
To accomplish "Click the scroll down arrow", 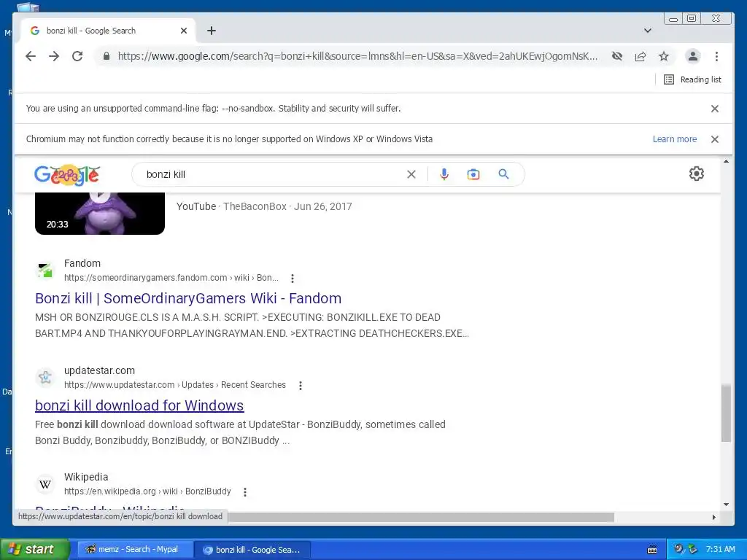I will tap(726, 505).
